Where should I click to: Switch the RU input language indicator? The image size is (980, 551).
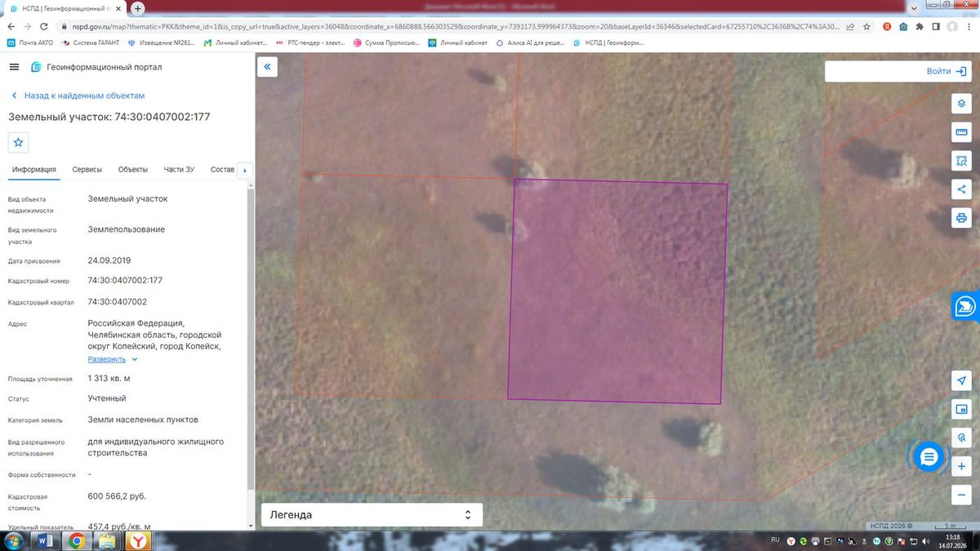(x=776, y=540)
